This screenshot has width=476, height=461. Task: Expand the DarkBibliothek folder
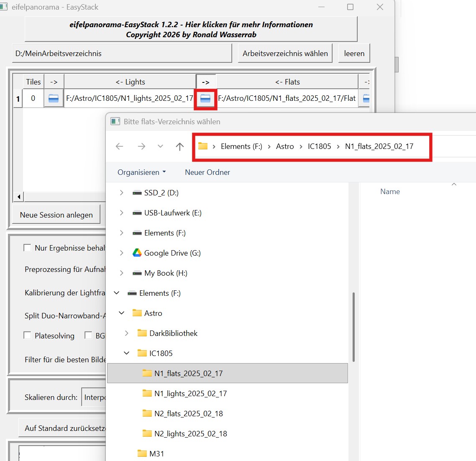(127, 333)
